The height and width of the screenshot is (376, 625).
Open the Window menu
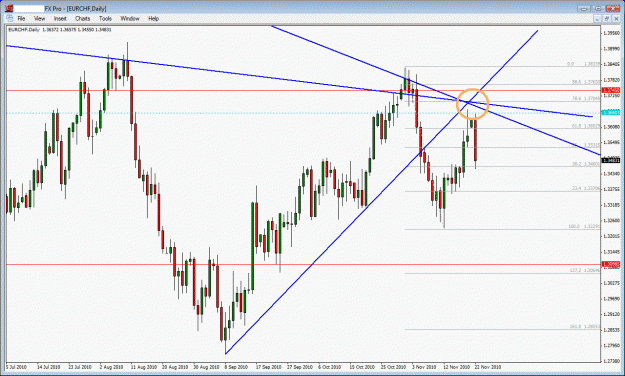[x=130, y=18]
